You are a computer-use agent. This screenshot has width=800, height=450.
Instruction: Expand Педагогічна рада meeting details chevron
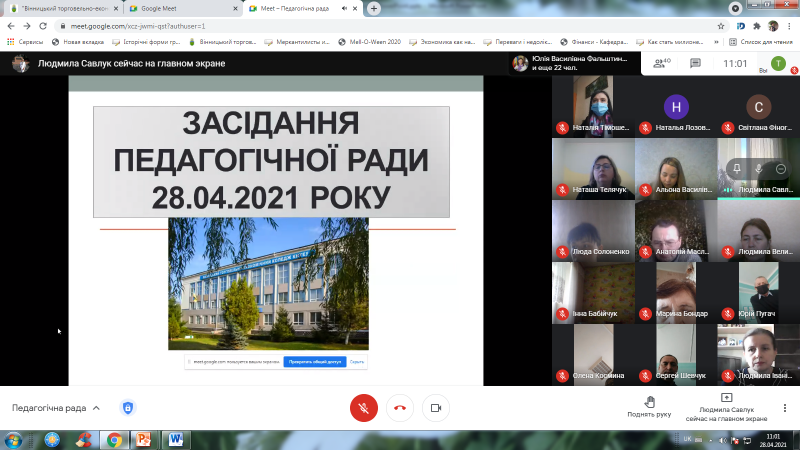[96, 408]
